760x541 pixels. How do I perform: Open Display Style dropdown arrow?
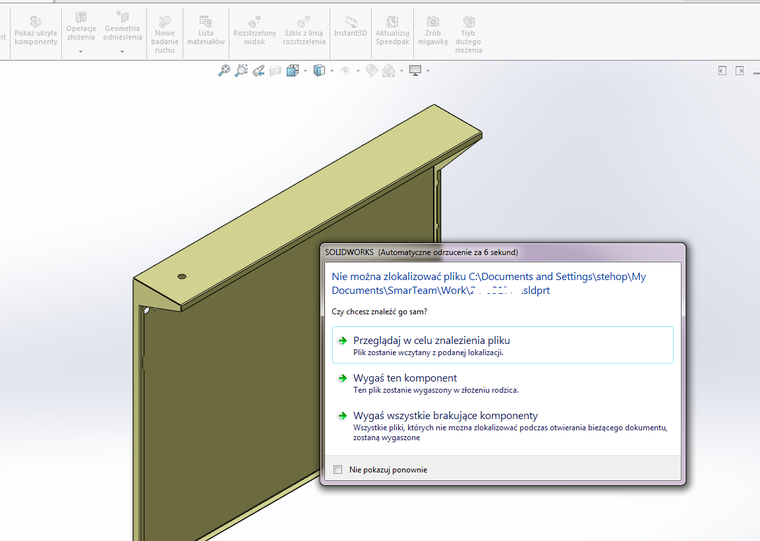point(332,71)
